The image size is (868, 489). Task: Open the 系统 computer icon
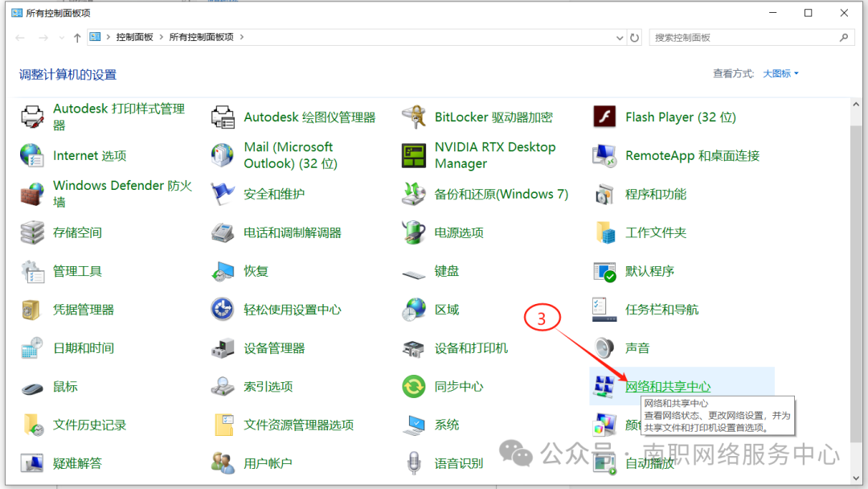(x=414, y=425)
